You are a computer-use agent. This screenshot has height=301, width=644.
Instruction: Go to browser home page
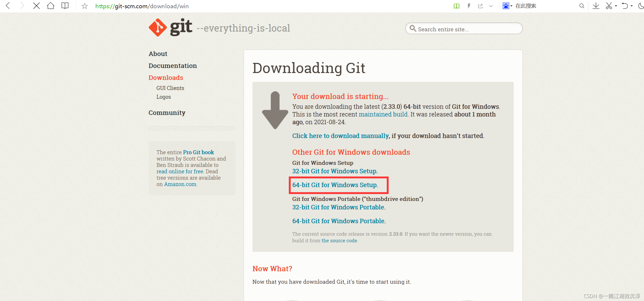(50, 6)
